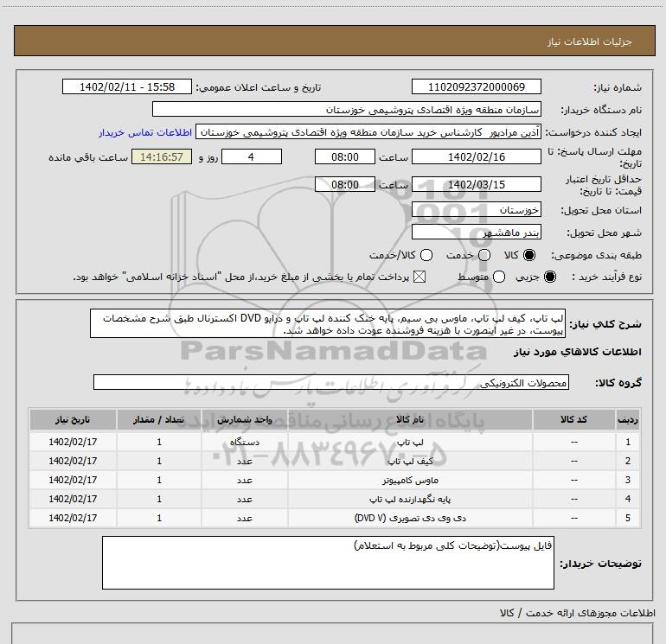Viewport: 666px width, 644px height.
Task: Open buyer contact info link اطلاعات تماس خریدار
Action: 145,132
